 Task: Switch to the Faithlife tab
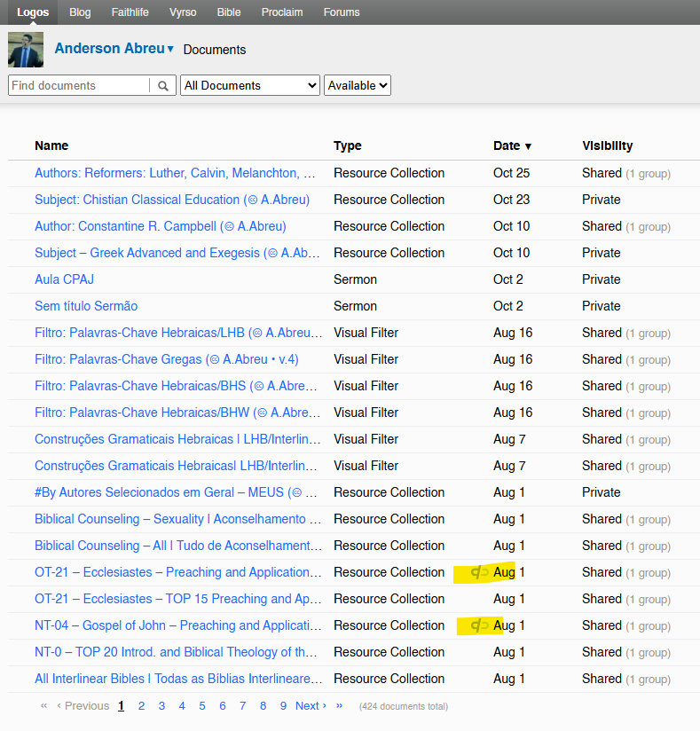[130, 12]
